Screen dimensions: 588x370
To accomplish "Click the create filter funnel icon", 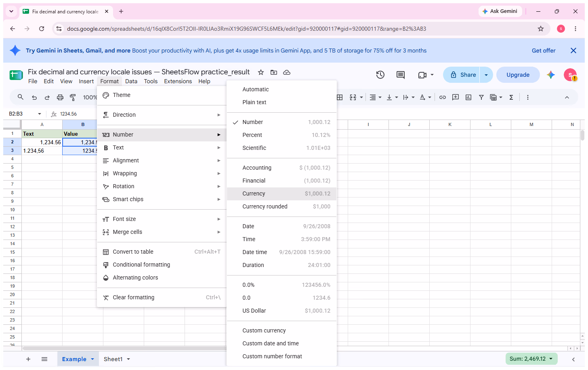I will [481, 97].
